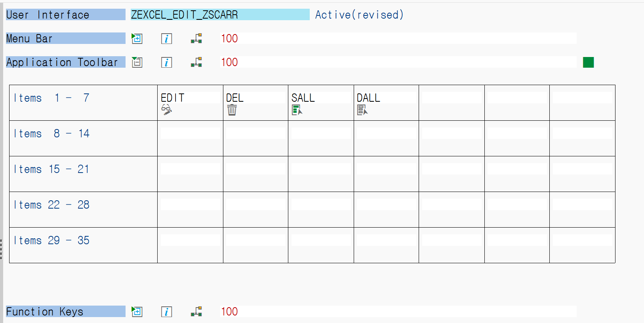Click the EDIT glasses-pencil icon
This screenshot has width=644, height=323.
coord(166,110)
